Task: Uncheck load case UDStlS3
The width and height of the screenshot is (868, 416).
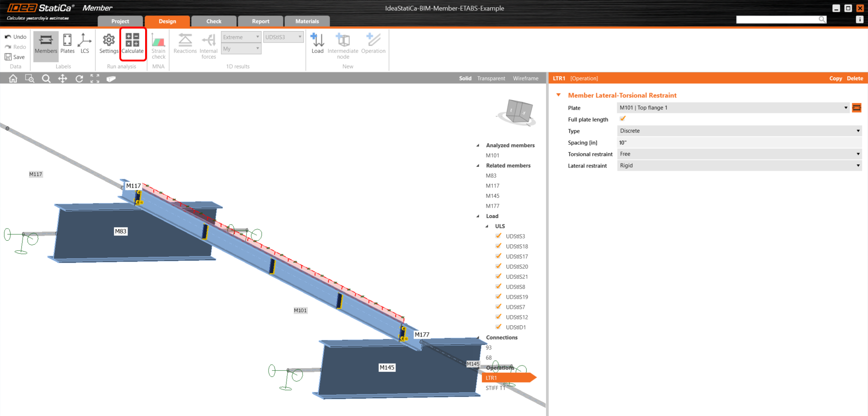Action: tap(498, 236)
